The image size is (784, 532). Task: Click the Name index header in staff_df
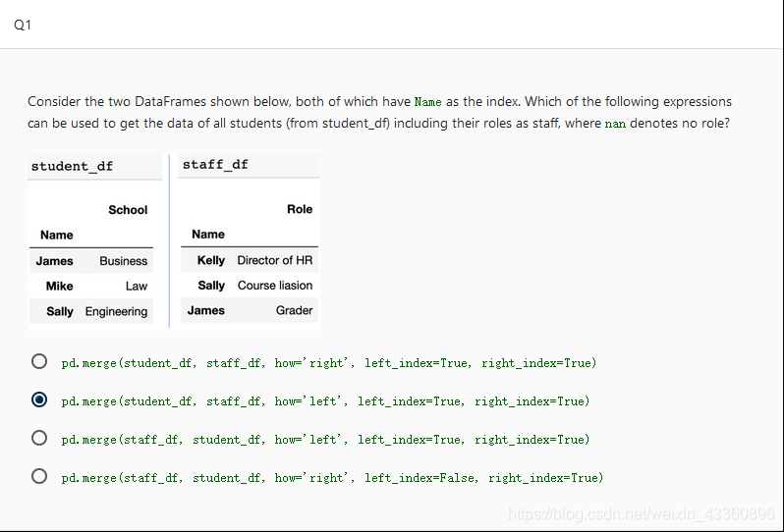coord(208,235)
